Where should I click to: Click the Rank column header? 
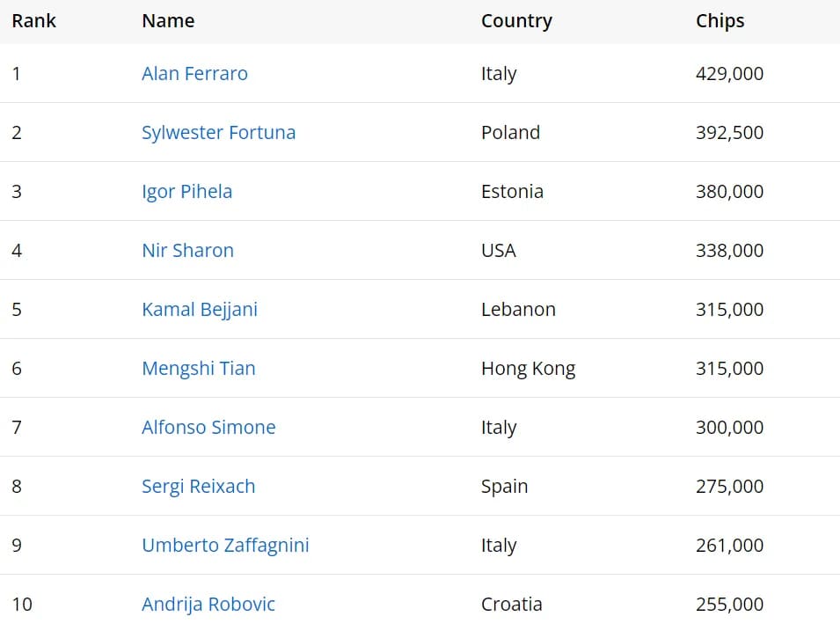pyautogui.click(x=33, y=21)
